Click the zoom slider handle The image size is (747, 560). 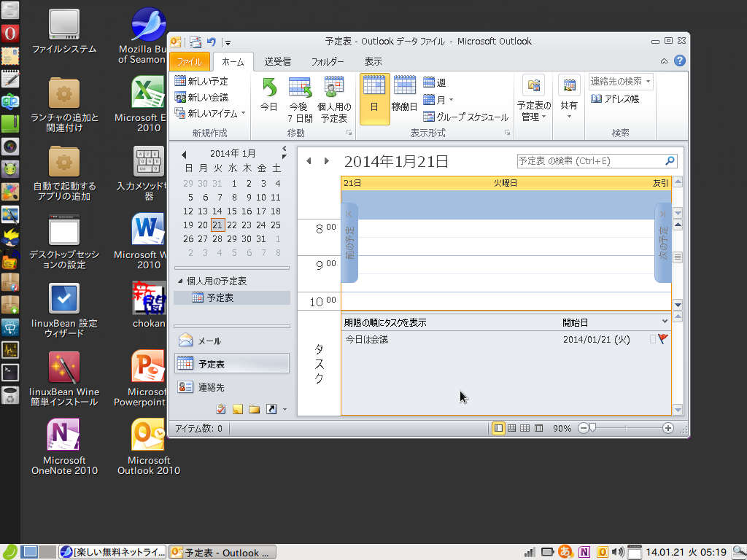(592, 428)
